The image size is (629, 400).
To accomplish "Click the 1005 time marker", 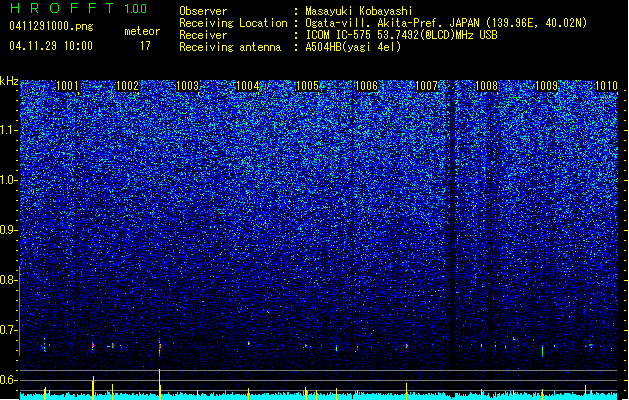I will pos(307,86).
